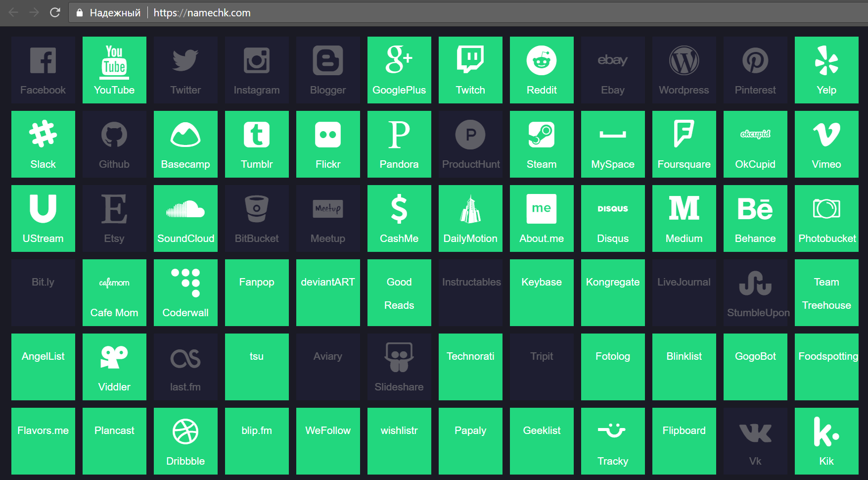Click the Medium M icon
This screenshot has height=480, width=868.
684,208
